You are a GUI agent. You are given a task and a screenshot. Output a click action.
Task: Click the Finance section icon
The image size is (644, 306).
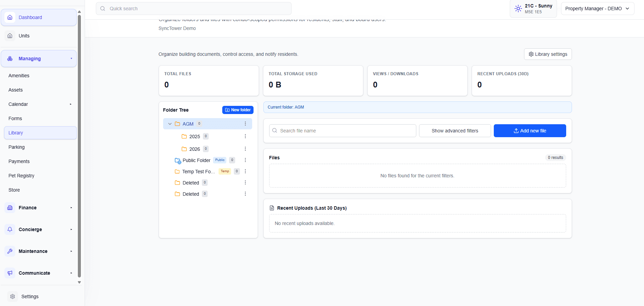10,208
